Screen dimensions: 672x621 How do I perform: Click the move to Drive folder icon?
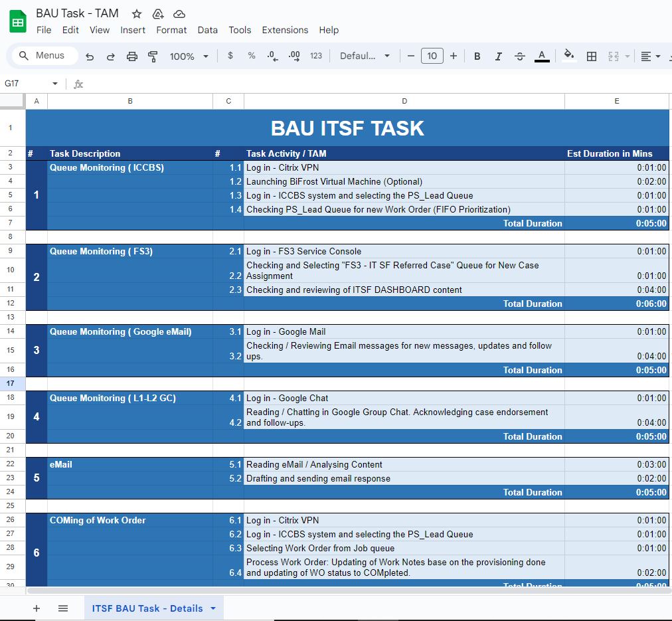point(158,14)
